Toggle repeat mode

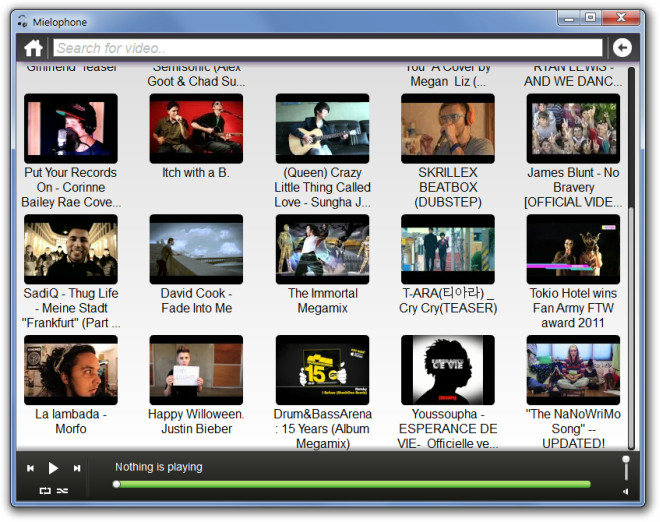[45, 490]
